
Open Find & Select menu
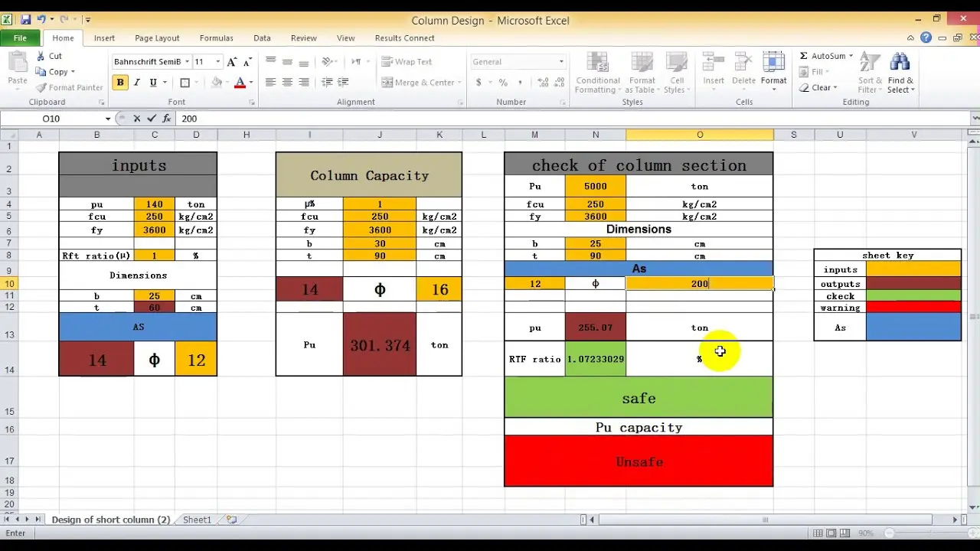900,73
